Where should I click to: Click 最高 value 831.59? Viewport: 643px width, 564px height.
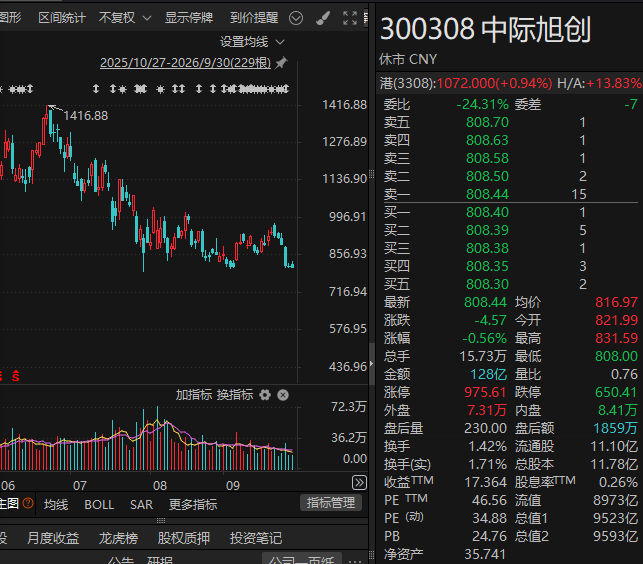[x=616, y=338]
